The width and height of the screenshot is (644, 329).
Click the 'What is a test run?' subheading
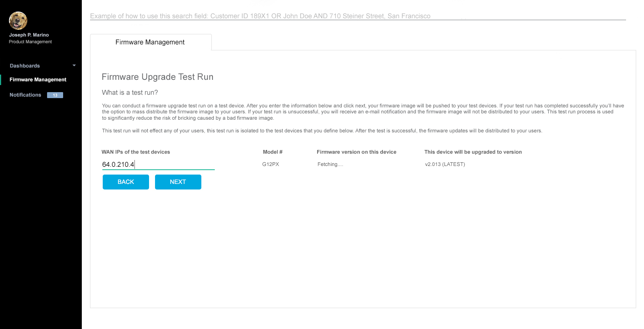130,93
